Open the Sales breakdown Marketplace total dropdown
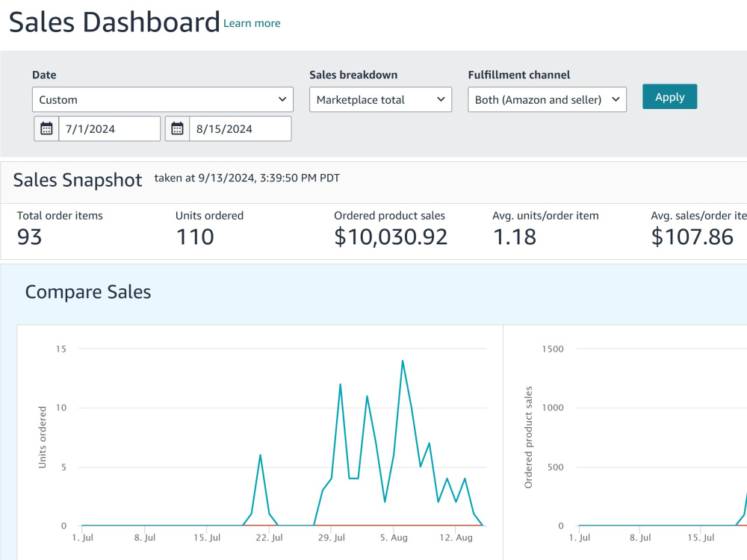 tap(381, 99)
